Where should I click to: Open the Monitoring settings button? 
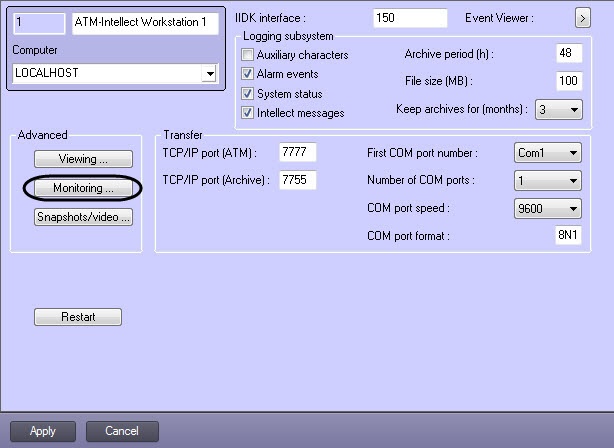pos(83,188)
